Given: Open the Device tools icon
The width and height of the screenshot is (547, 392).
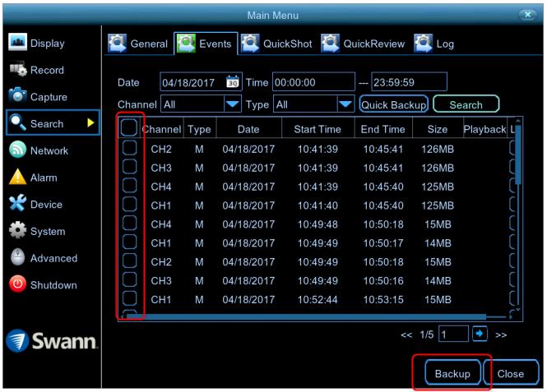Looking at the screenshot, I should [16, 205].
